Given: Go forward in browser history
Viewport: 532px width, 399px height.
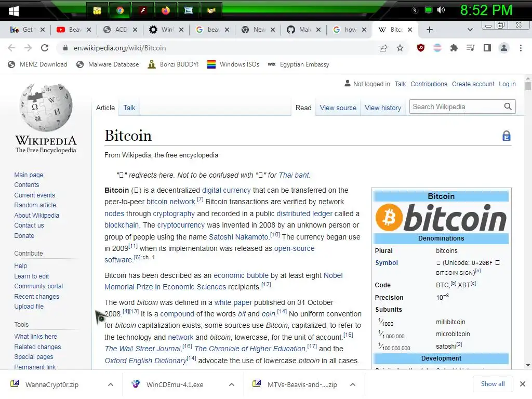Looking at the screenshot, I should coord(28,48).
